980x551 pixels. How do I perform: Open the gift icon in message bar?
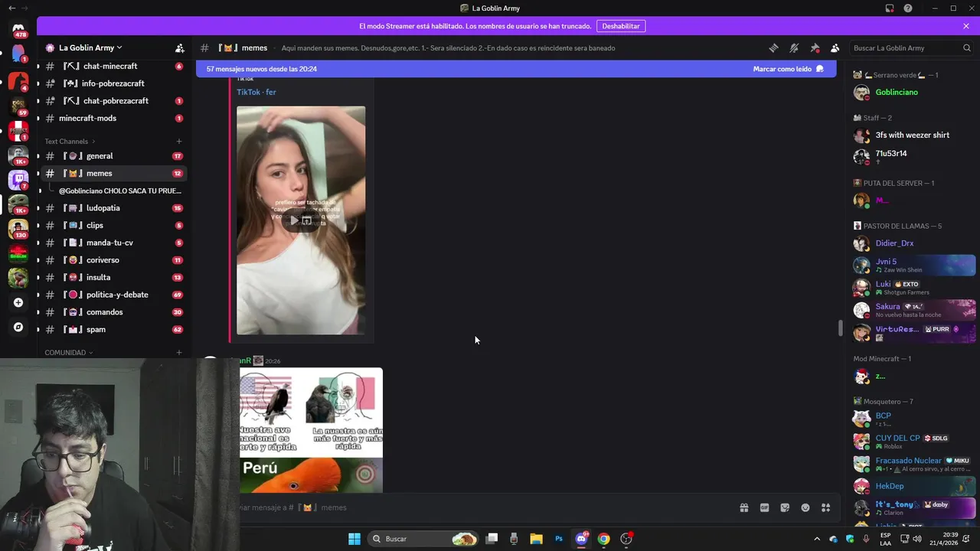pyautogui.click(x=743, y=507)
